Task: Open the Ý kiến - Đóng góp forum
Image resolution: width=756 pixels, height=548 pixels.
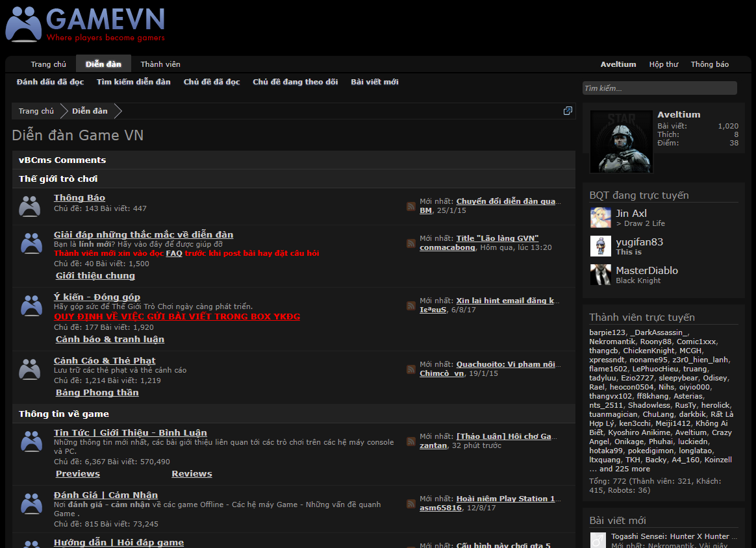Action: tap(97, 297)
